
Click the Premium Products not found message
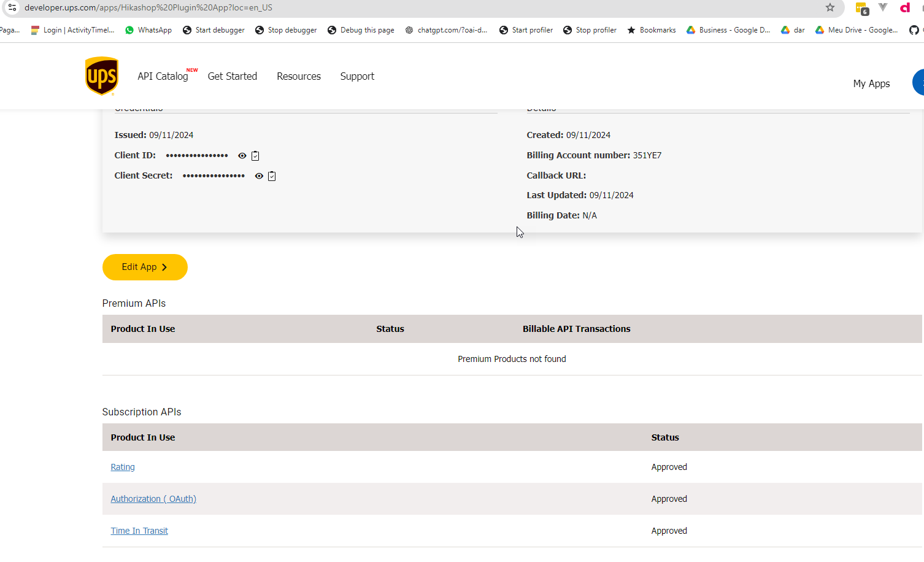click(512, 359)
